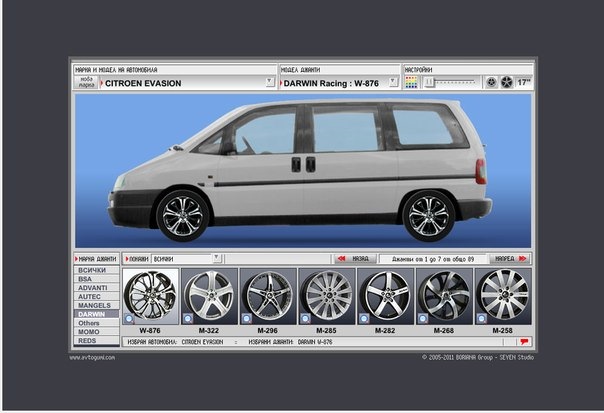Choose the M-322 wheel thumbnail
The height and width of the screenshot is (413, 604).
209,296
